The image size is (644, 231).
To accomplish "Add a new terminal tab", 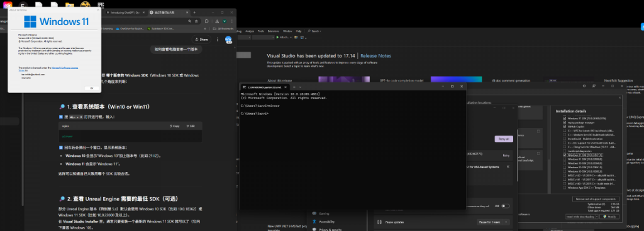I will pyautogui.click(x=294, y=87).
